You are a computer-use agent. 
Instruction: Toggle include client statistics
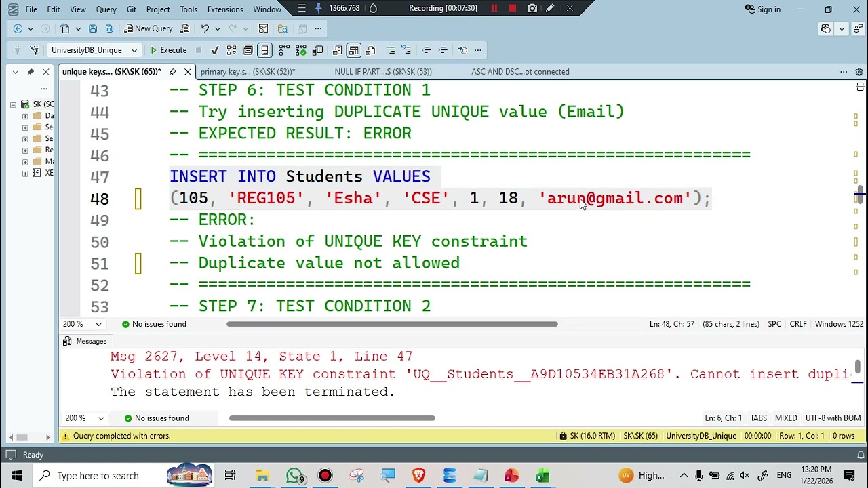(317, 50)
